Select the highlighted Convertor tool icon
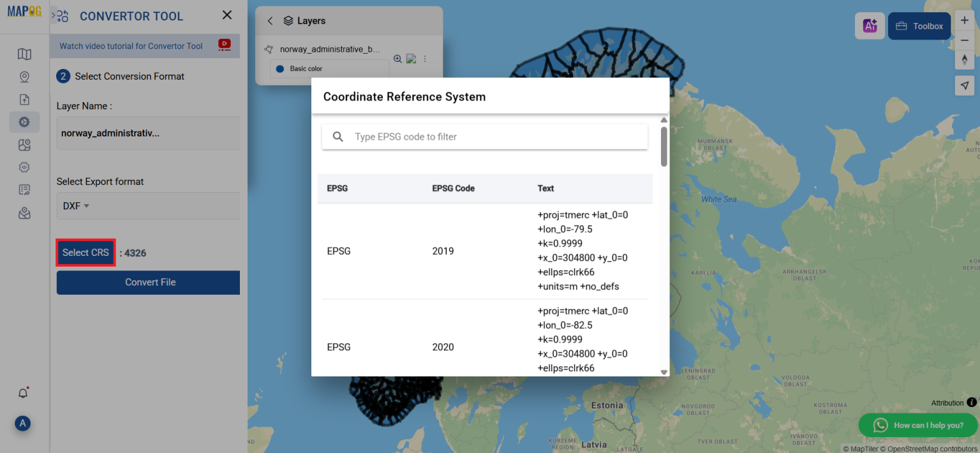980x453 pixels. tap(24, 121)
